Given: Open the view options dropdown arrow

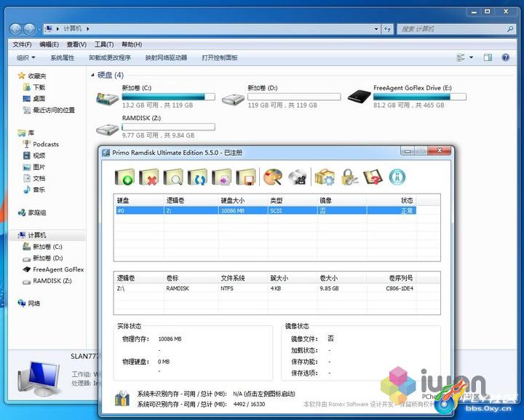Looking at the screenshot, I should click(471, 58).
